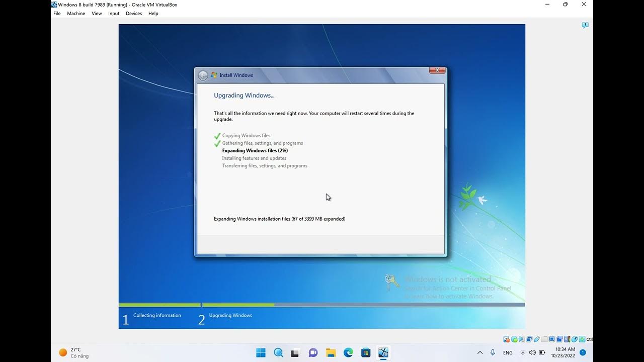The width and height of the screenshot is (644, 362).
Task: Open the Chat app on the taskbar
Action: click(x=313, y=352)
